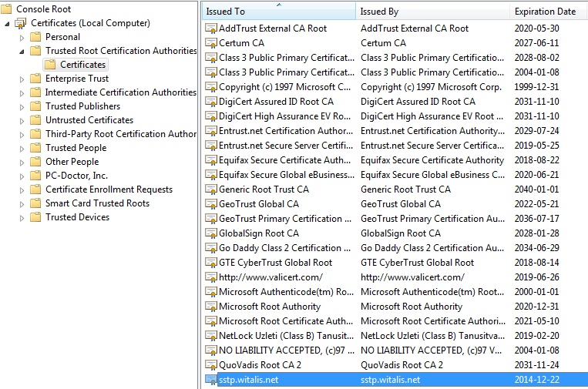This screenshot has width=588, height=389.
Task: Select the certificate icon next to DigiCert Assured ID Root CA
Action: click(211, 102)
